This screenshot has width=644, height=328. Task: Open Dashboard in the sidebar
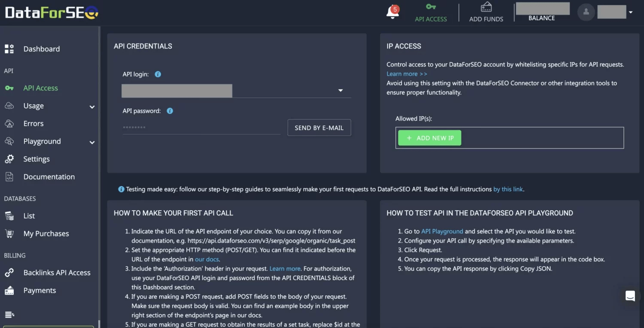[x=42, y=49]
